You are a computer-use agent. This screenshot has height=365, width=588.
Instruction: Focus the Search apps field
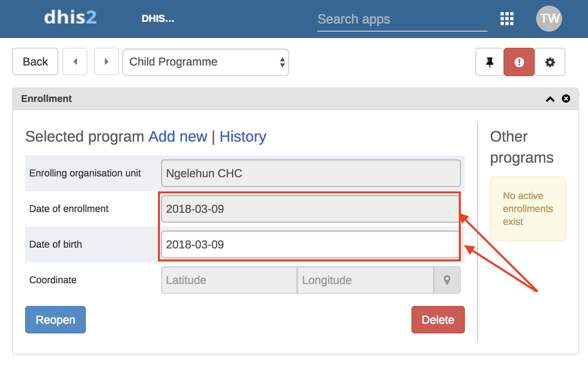(402, 19)
